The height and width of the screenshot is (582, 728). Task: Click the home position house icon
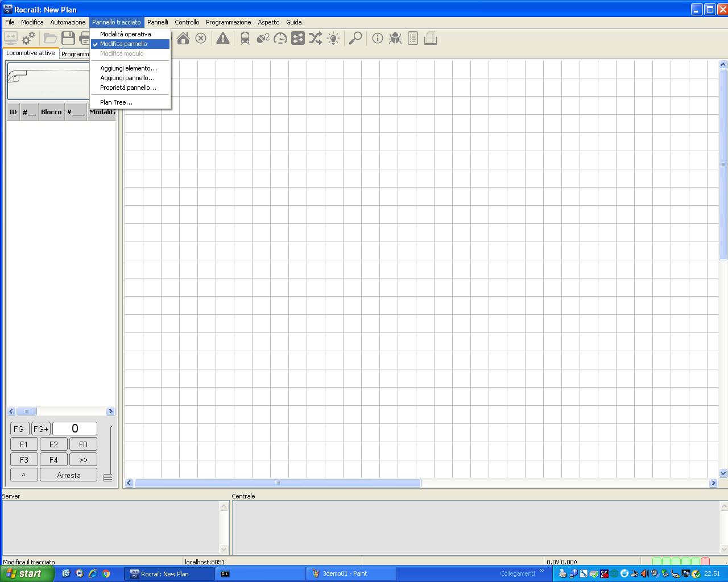pyautogui.click(x=183, y=38)
